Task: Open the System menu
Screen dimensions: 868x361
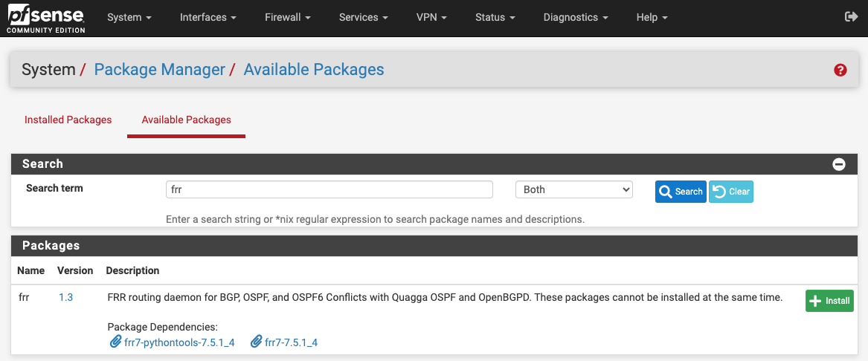Action: coord(129,17)
